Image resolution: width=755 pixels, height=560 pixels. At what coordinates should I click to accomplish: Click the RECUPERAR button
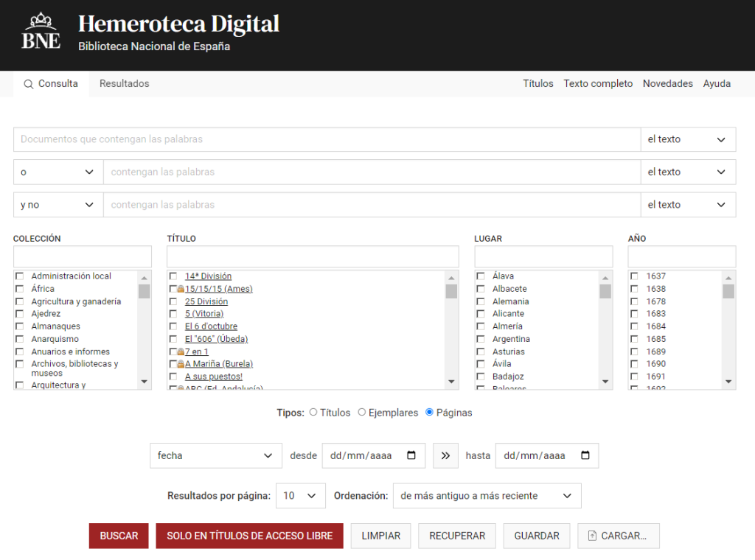pos(457,536)
